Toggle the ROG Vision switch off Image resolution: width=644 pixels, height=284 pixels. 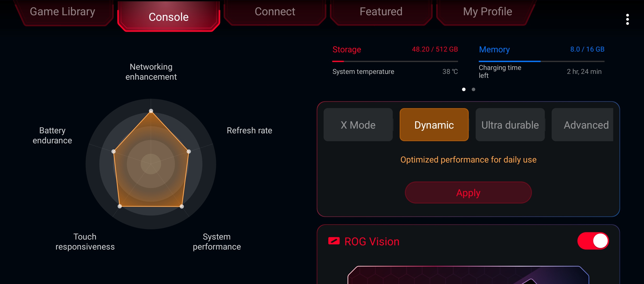[x=593, y=241]
